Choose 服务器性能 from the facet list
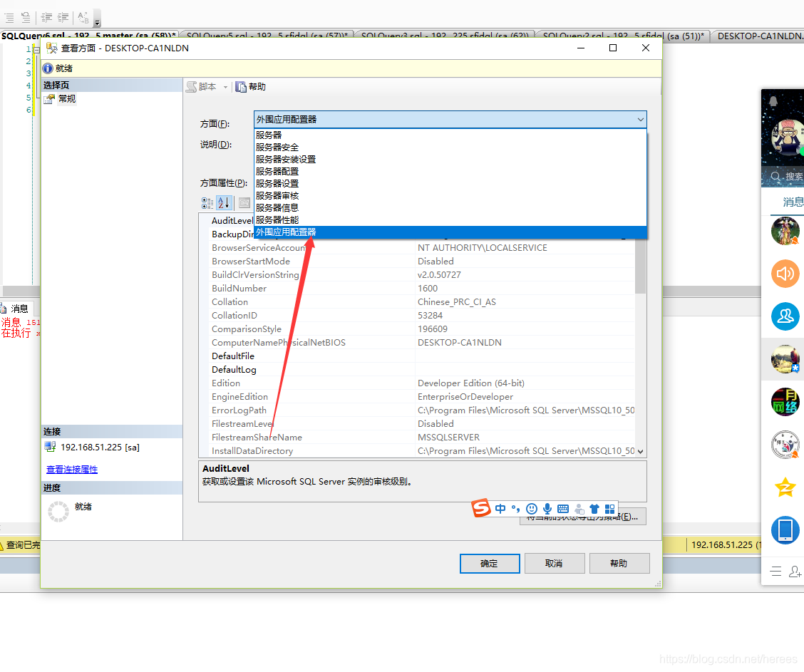 [x=450, y=220]
